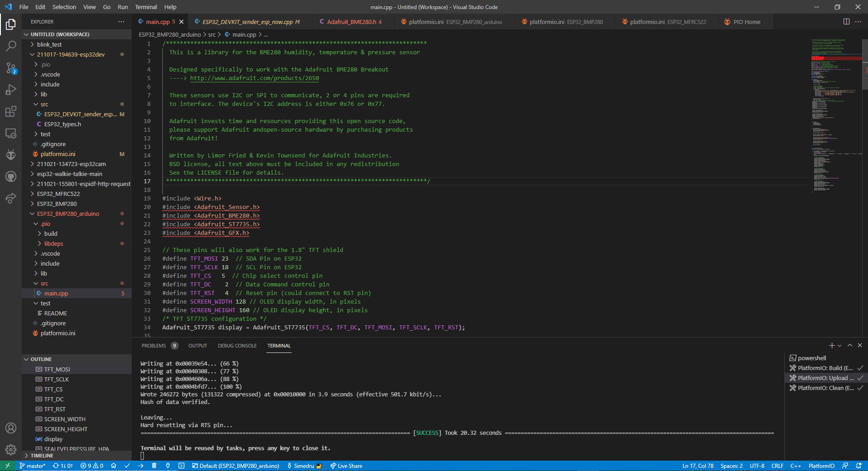
Task: Switch PlatformIO Default project environment
Action: point(236,466)
